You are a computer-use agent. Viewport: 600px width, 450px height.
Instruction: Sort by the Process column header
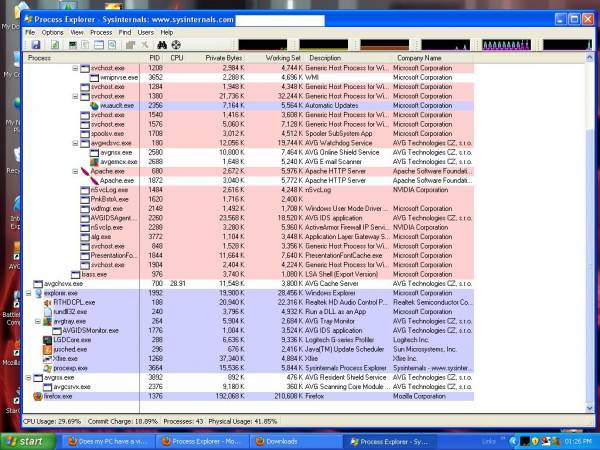82,58
